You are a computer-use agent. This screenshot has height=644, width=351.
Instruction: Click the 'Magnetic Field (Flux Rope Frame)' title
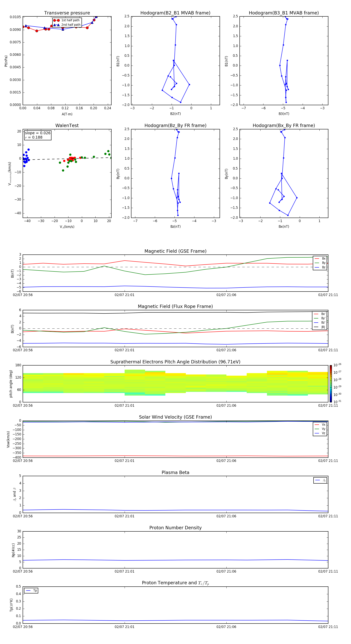(175, 307)
